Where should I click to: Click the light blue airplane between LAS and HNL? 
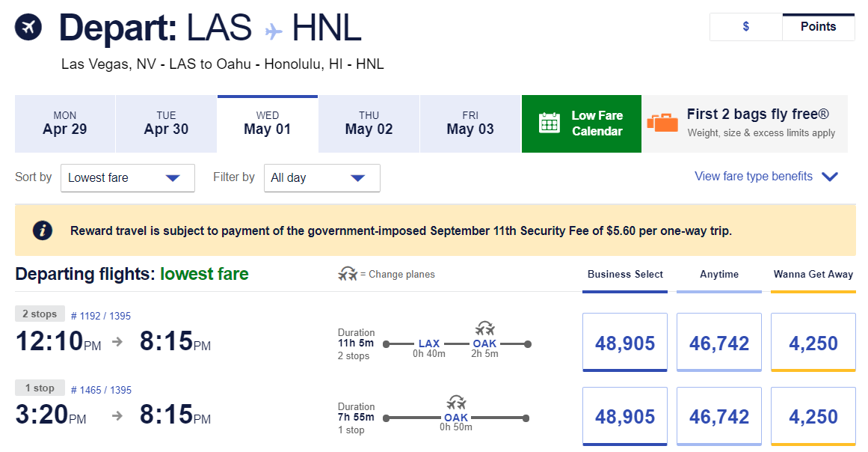(x=274, y=31)
